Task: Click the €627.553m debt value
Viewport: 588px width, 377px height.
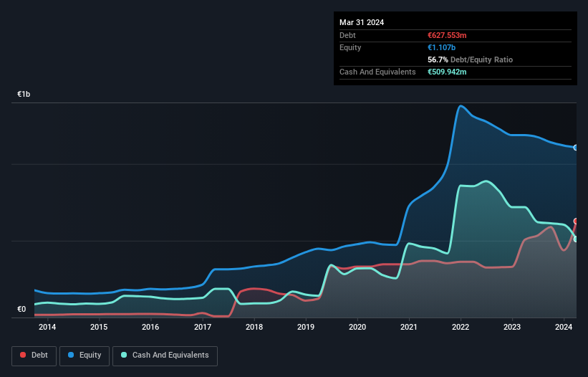Action: (x=447, y=35)
